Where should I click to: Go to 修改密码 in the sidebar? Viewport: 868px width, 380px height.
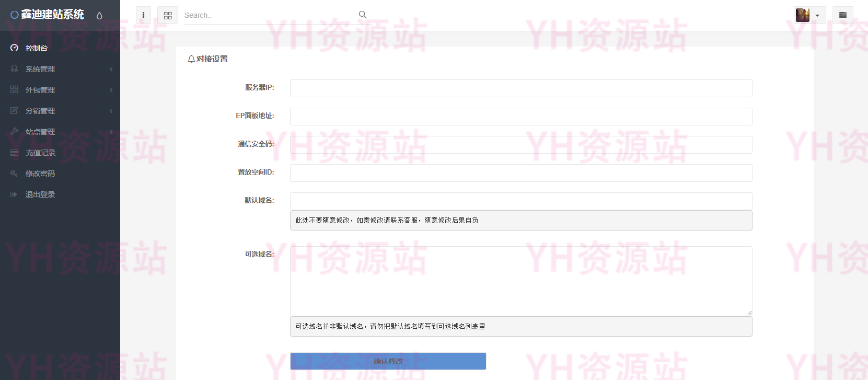point(40,174)
